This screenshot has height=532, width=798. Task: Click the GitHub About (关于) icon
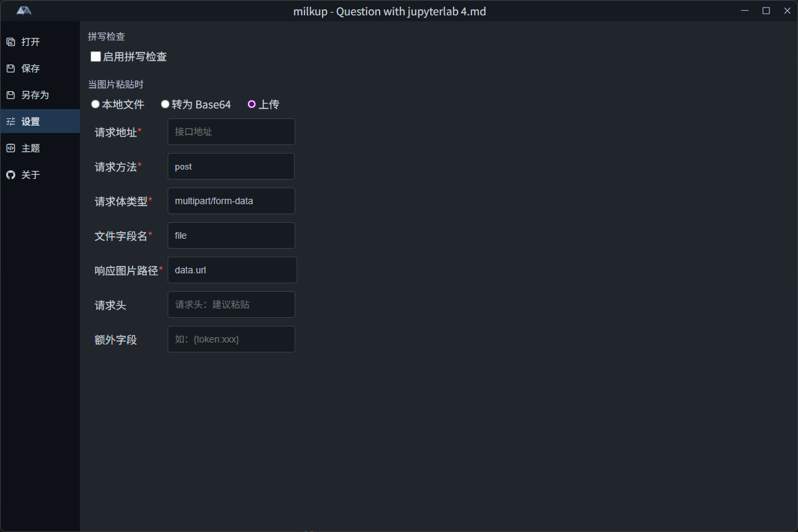pos(10,175)
